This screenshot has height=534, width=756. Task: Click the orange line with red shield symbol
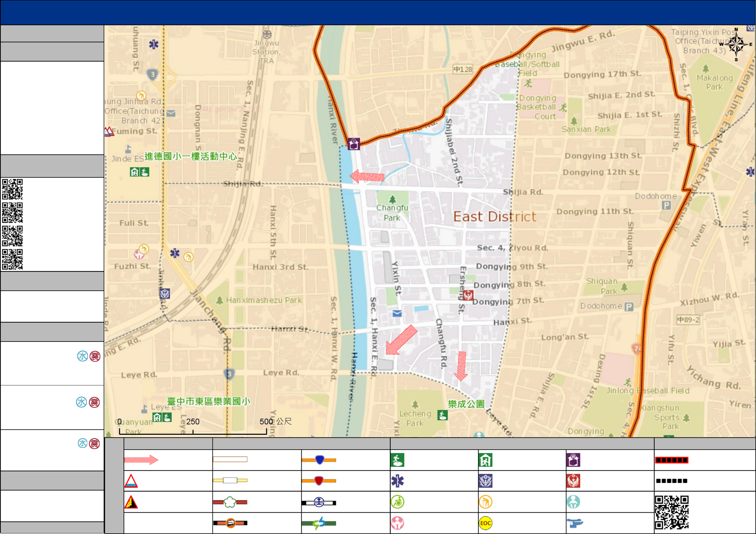tap(319, 481)
